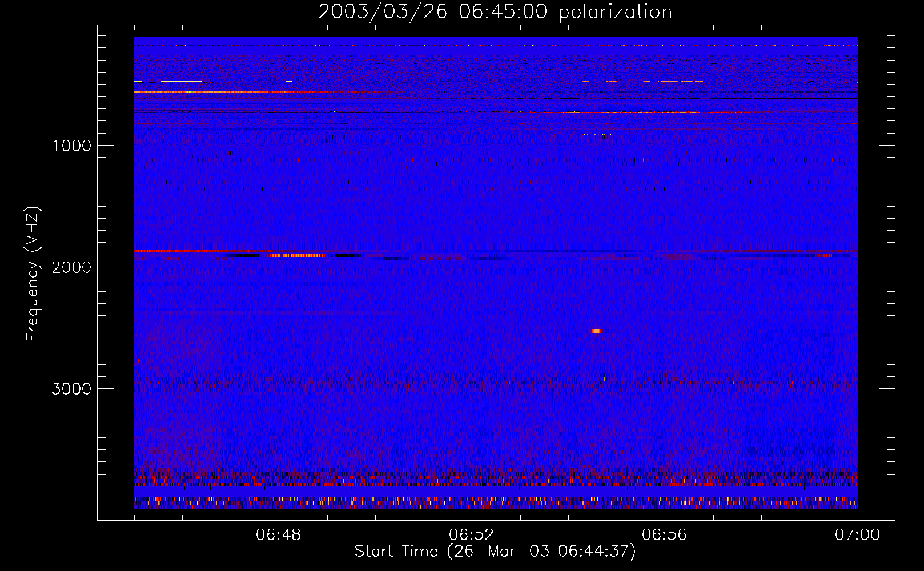Click the plot title "2003/03/26 06:45:00 polarization"

(x=495, y=11)
